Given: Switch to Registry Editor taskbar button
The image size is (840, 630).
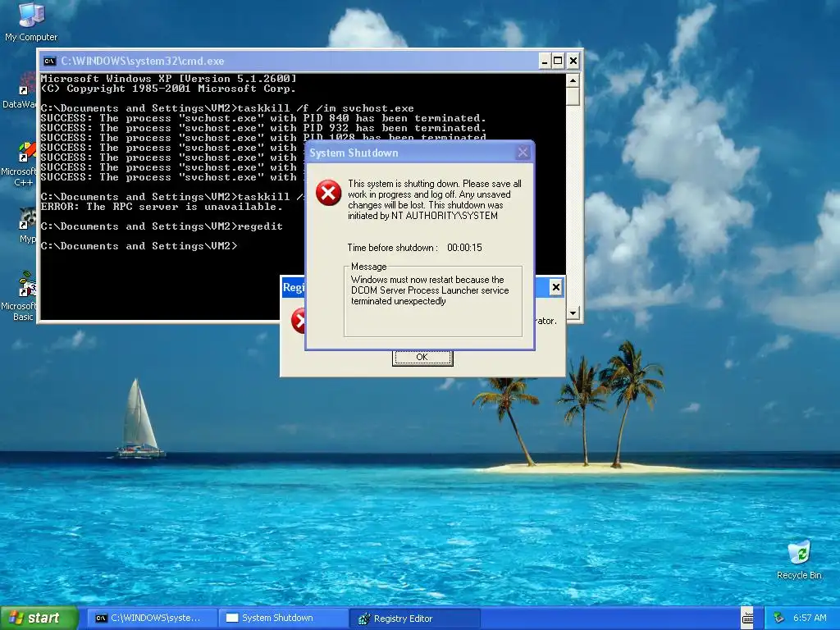Looking at the screenshot, I should click(414, 618).
